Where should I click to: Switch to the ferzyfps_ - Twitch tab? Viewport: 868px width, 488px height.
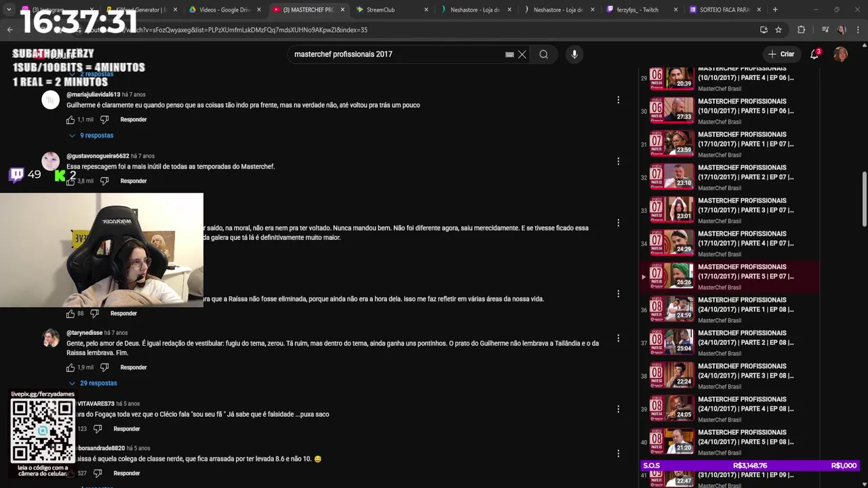(641, 9)
